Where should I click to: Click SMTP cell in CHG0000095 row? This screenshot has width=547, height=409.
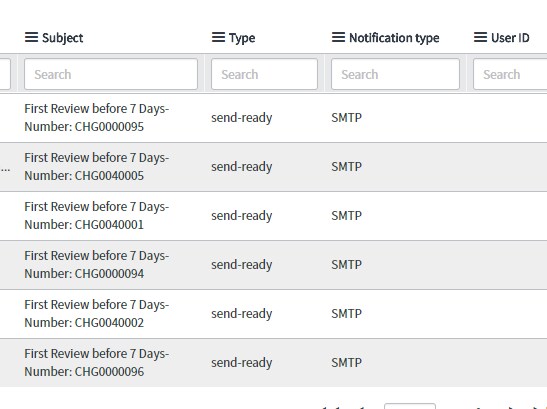[346, 118]
